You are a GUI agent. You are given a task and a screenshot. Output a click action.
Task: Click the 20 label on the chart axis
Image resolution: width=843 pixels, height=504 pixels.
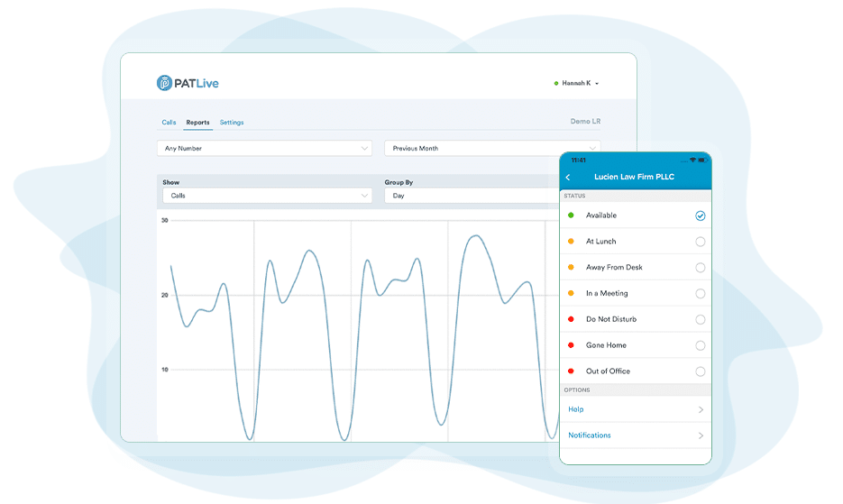click(x=164, y=295)
